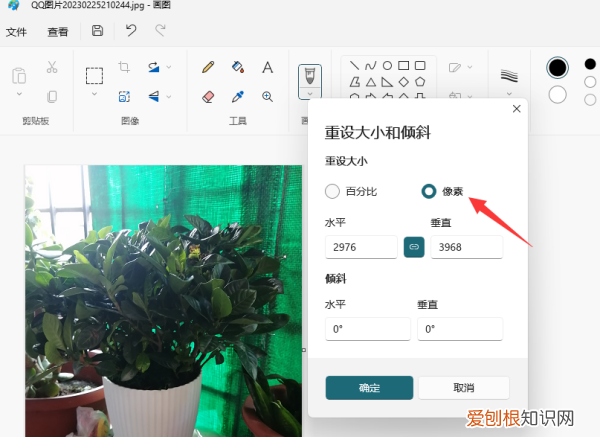
Task: Click the Undo arrow icon
Action: point(131,31)
